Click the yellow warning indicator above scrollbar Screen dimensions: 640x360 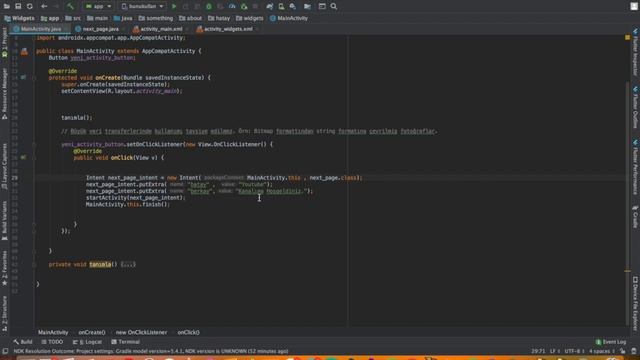point(628,38)
